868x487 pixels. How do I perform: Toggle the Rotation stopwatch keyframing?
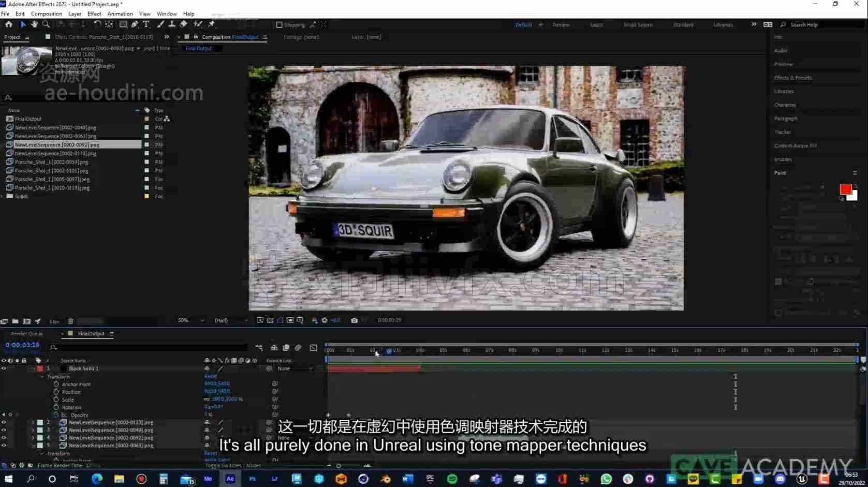[56, 407]
